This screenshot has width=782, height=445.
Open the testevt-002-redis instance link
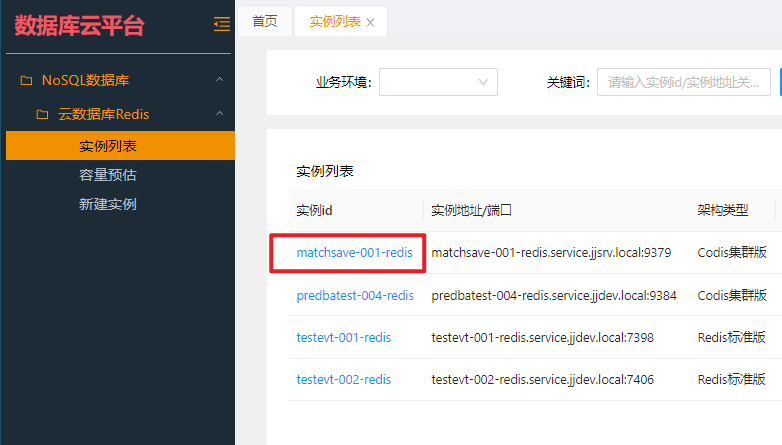(x=344, y=379)
